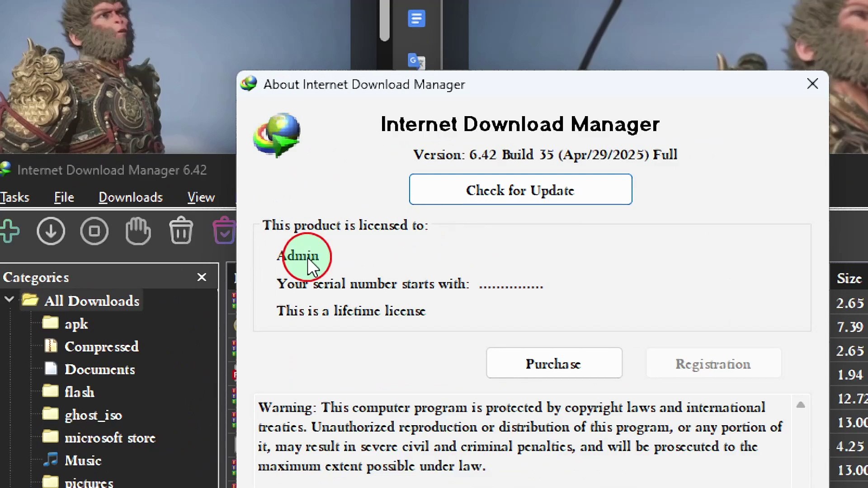Screen dimensions: 868x488
Task: Select the pictures category folder
Action: pyautogui.click(x=78, y=482)
